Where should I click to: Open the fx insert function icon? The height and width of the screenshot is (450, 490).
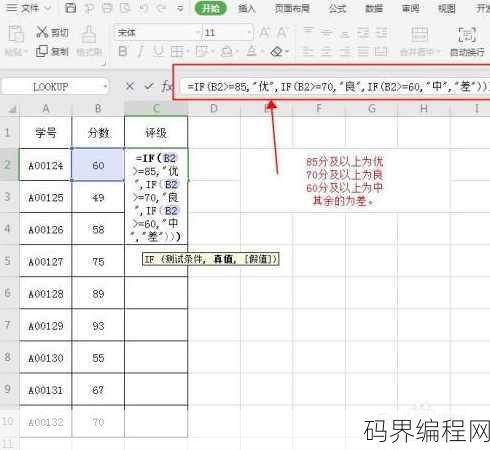(x=167, y=87)
